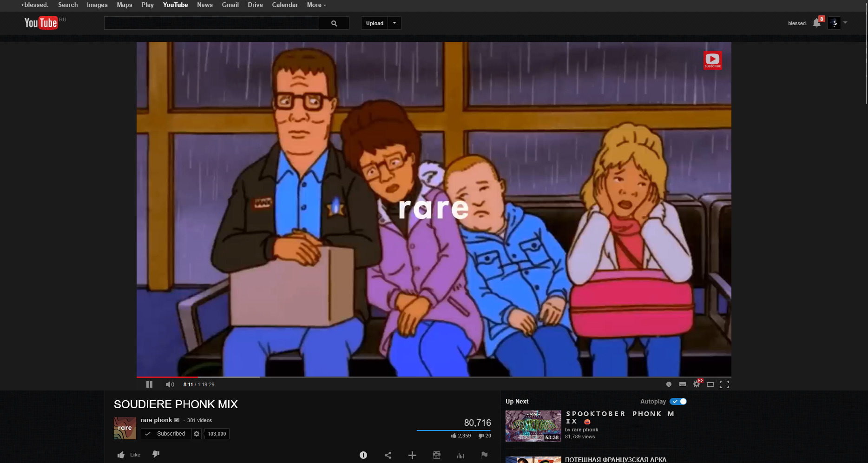The height and width of the screenshot is (463, 868).
Task: Go to News in the Google bar
Action: (205, 5)
